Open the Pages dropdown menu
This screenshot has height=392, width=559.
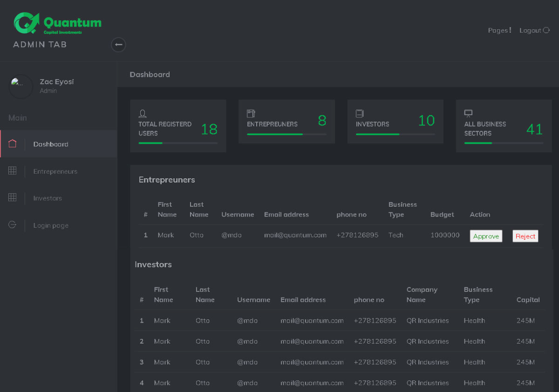pyautogui.click(x=499, y=30)
